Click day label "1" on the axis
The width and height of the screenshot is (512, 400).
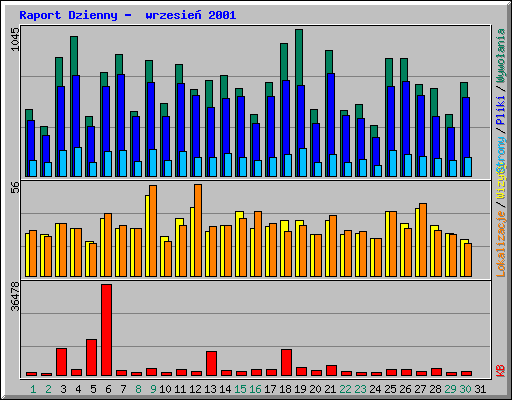tap(33, 389)
